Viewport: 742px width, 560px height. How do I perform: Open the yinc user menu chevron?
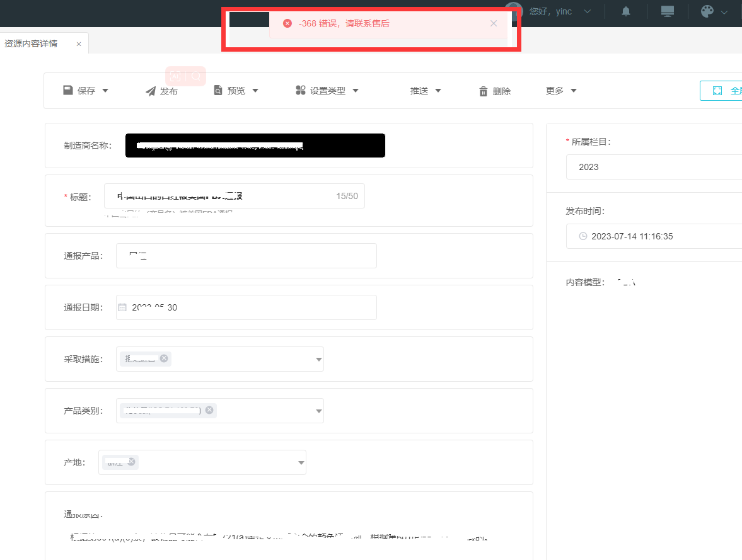(x=588, y=11)
